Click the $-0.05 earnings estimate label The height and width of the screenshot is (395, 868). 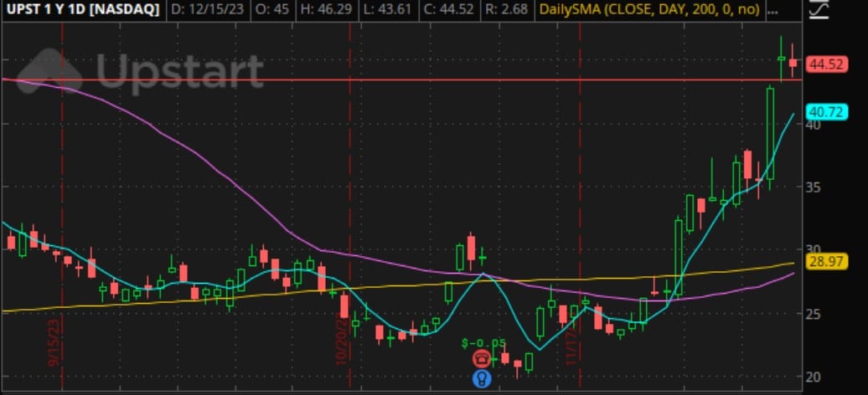[483, 344]
